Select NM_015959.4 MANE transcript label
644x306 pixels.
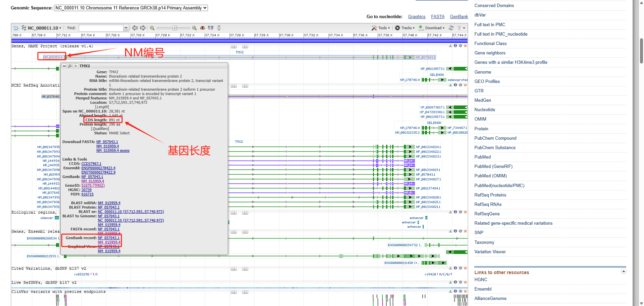53,57
